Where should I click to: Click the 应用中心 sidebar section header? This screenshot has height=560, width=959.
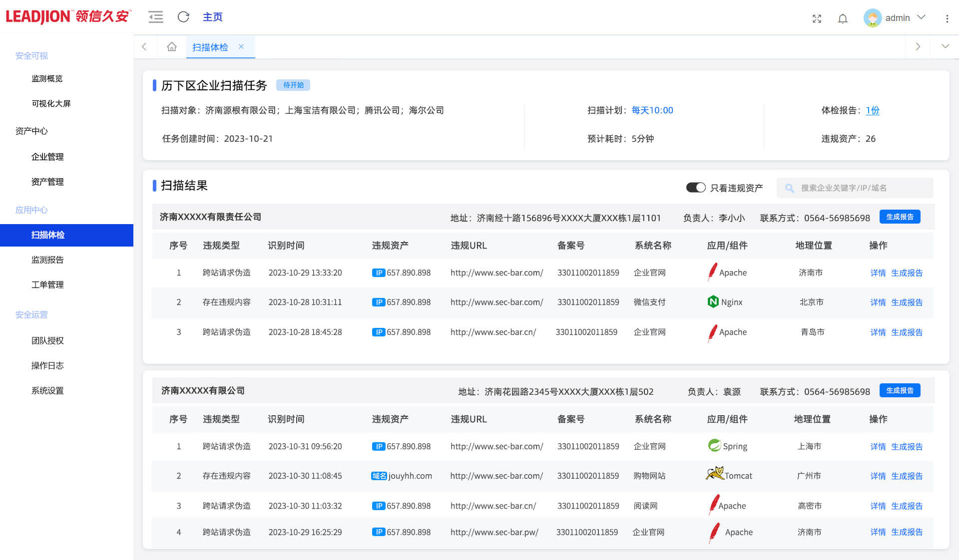coord(31,210)
